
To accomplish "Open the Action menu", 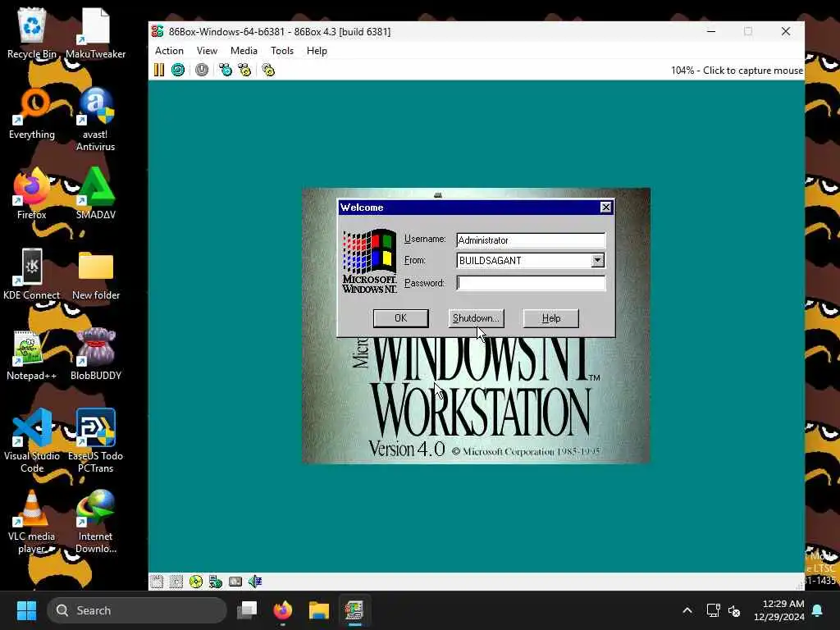I will (x=169, y=51).
